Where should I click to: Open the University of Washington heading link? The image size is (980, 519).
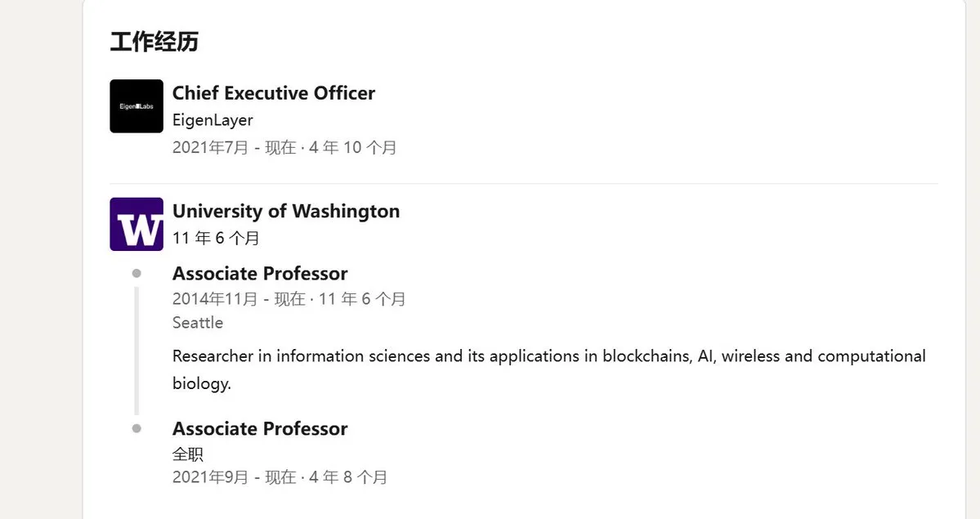(285, 211)
